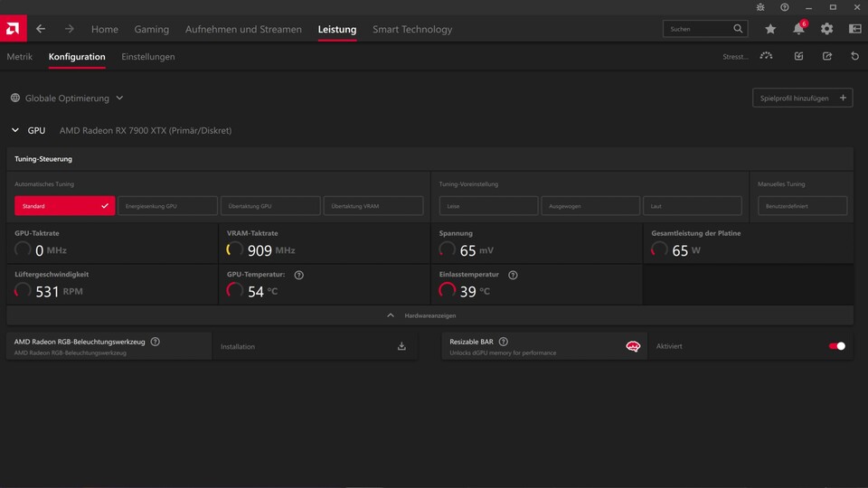Choose Benutzerdefiniert manual tuning button

[x=802, y=206]
